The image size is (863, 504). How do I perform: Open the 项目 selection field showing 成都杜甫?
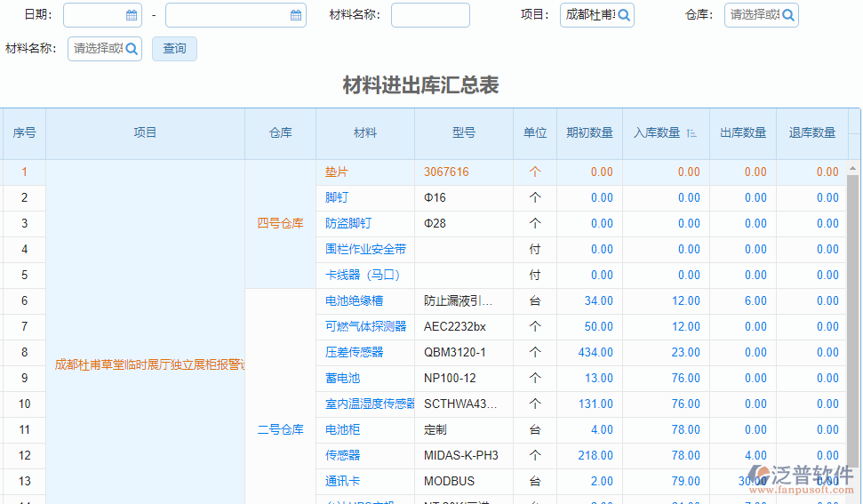coord(590,15)
